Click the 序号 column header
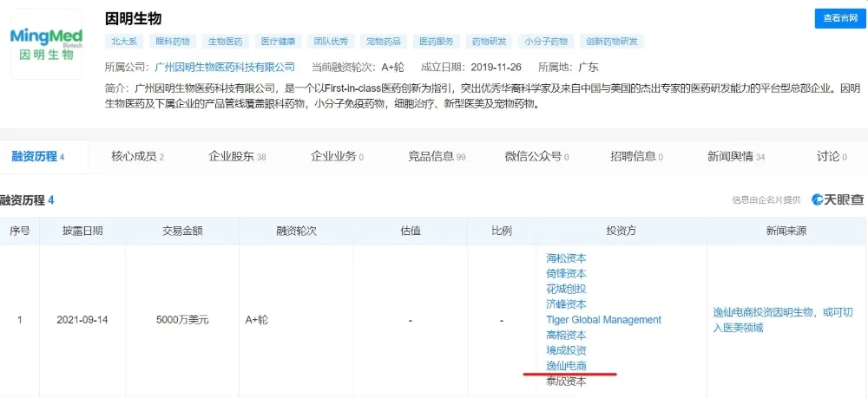This screenshot has height=398, width=868. point(20,231)
